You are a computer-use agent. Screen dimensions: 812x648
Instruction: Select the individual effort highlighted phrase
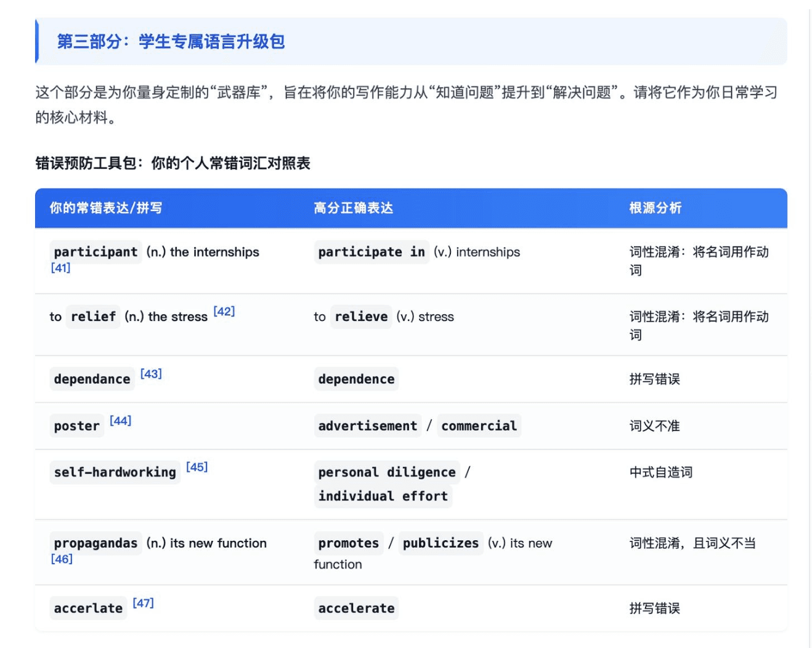coord(383,496)
